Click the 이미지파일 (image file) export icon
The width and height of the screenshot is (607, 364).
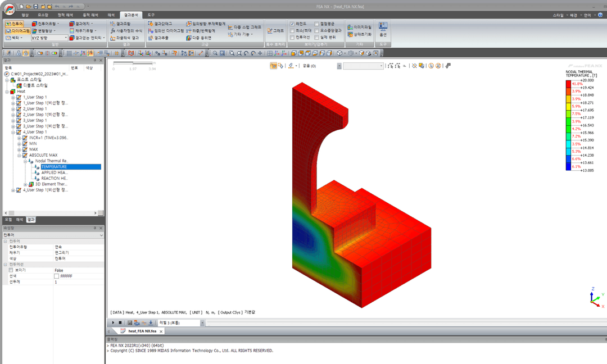click(x=359, y=27)
